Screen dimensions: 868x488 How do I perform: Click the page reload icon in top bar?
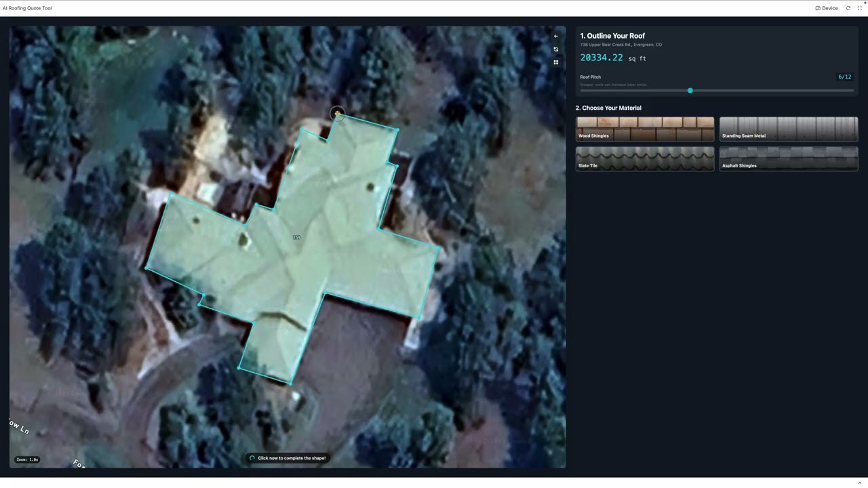tap(848, 8)
